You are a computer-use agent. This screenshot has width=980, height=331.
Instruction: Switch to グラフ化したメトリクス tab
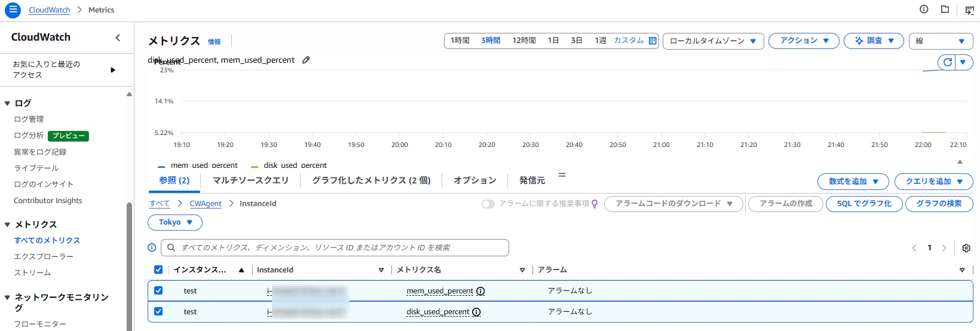(371, 180)
